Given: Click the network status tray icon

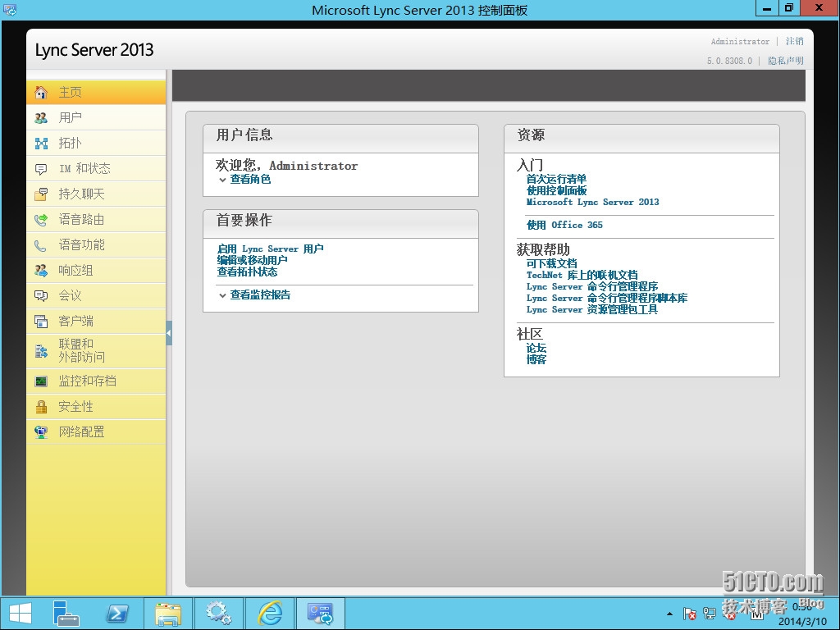Looking at the screenshot, I should pyautogui.click(x=710, y=614).
